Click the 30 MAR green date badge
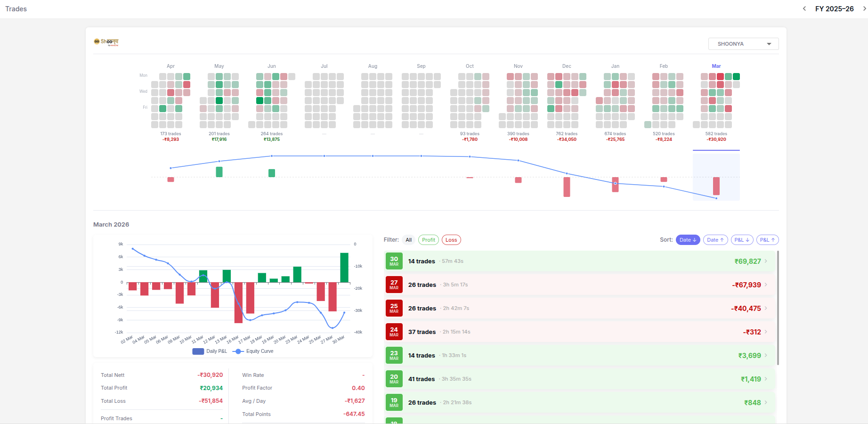The width and height of the screenshot is (868, 424). pos(394,261)
